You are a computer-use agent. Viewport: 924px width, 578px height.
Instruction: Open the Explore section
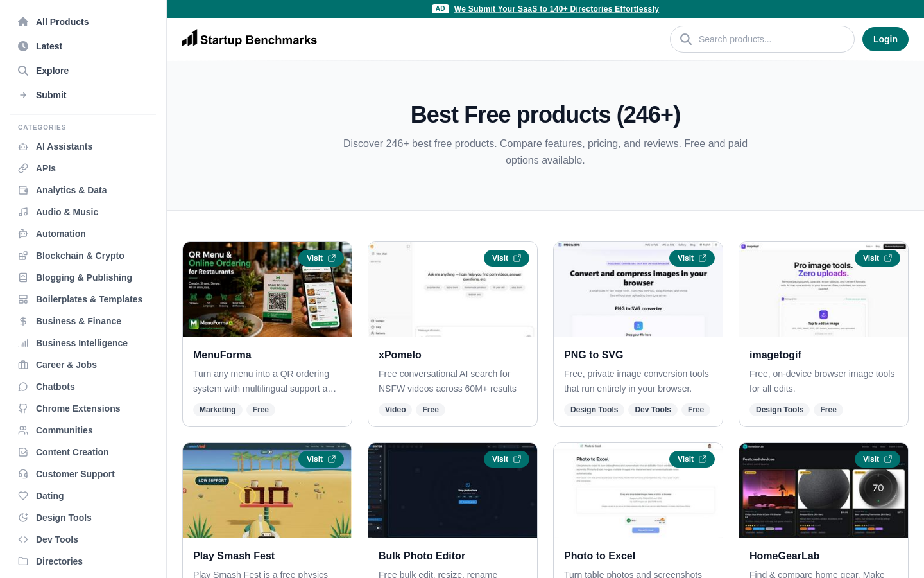(83, 71)
